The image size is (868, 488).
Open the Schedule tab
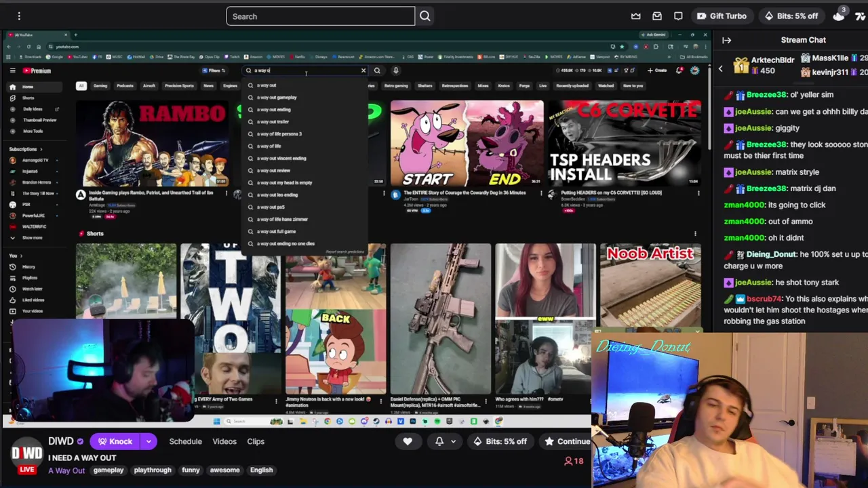pos(185,441)
